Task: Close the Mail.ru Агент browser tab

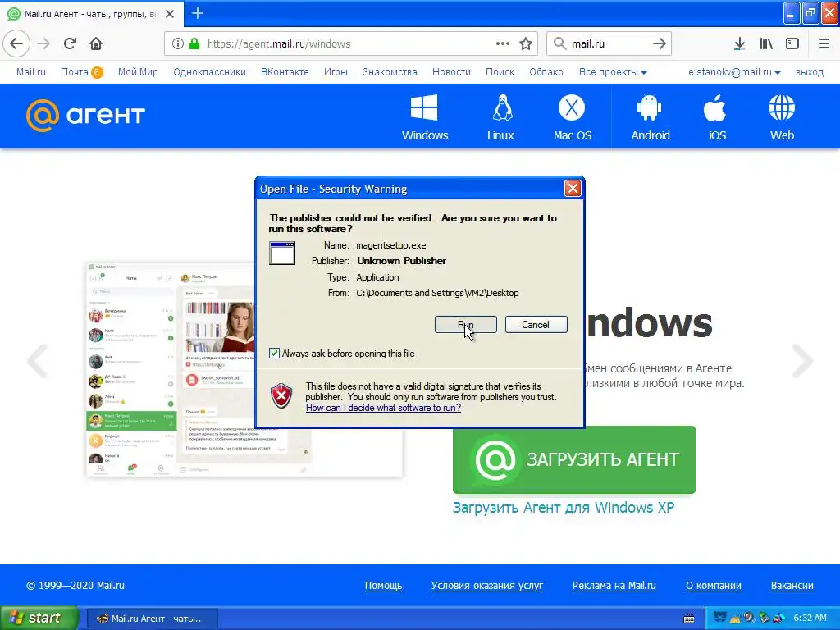Action: [170, 14]
